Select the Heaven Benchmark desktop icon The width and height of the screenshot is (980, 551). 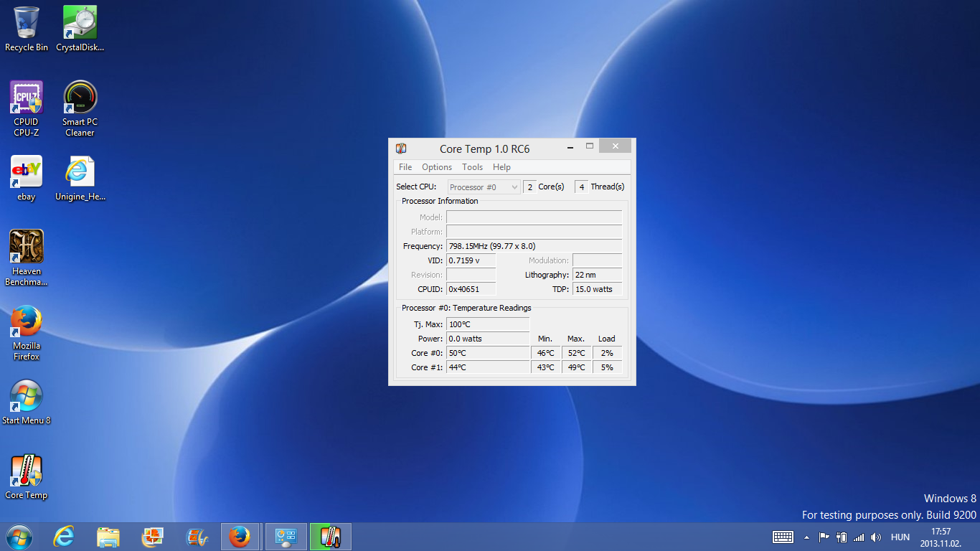click(27, 248)
